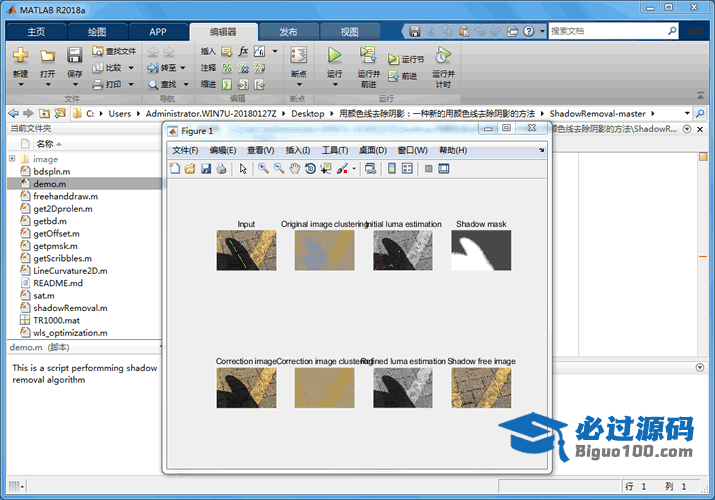This screenshot has width=715, height=500.
Task: Click the 新建 (New) plus icon
Action: (x=21, y=55)
